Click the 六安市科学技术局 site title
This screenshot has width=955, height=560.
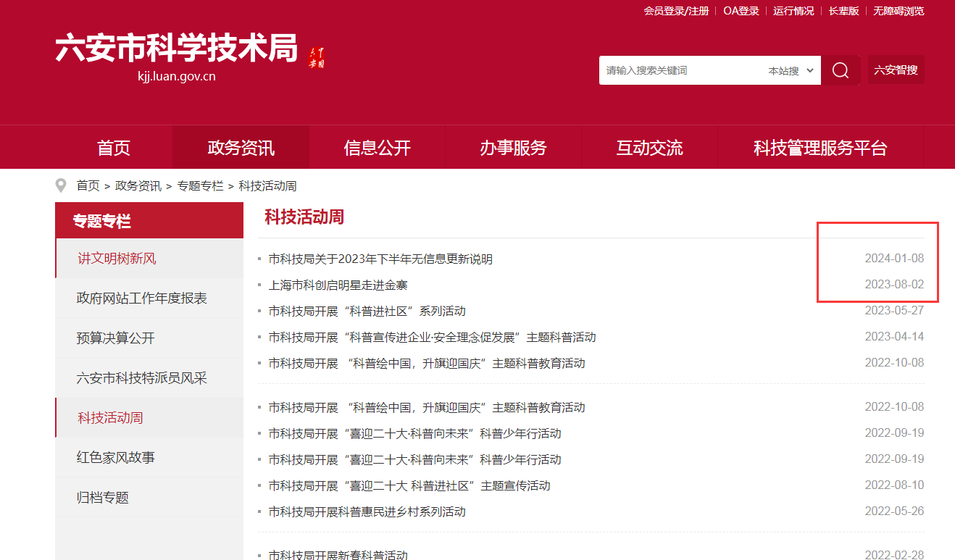[x=177, y=49]
